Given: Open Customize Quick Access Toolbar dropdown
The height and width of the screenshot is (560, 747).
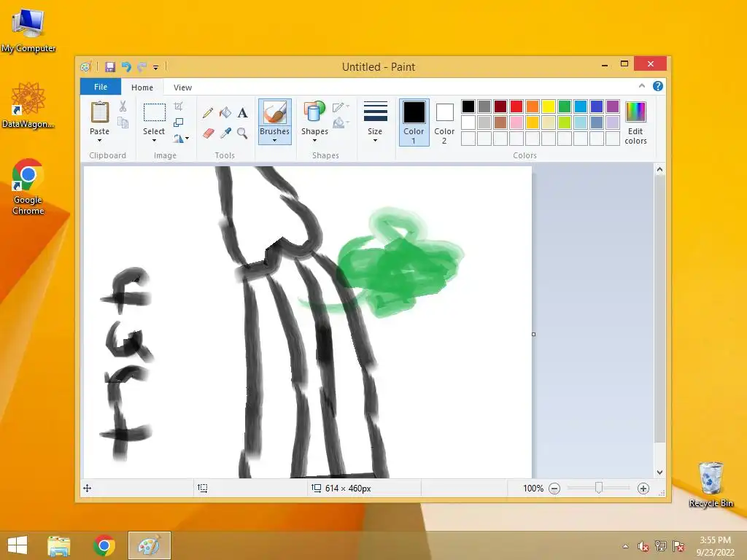Looking at the screenshot, I should click(x=156, y=68).
